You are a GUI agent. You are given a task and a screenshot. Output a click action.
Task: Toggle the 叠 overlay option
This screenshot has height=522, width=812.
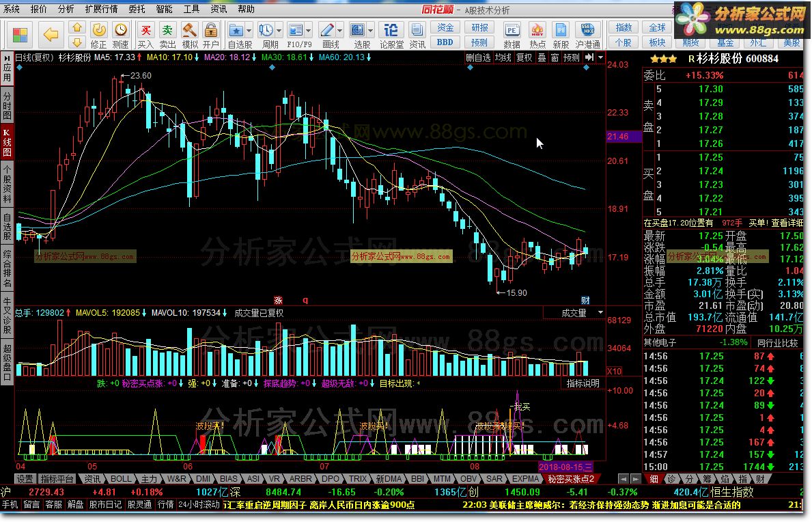542,57
